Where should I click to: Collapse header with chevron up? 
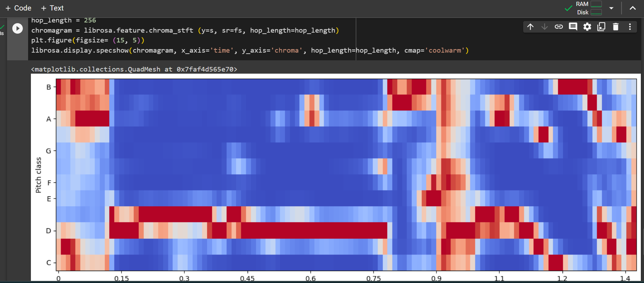[633, 8]
